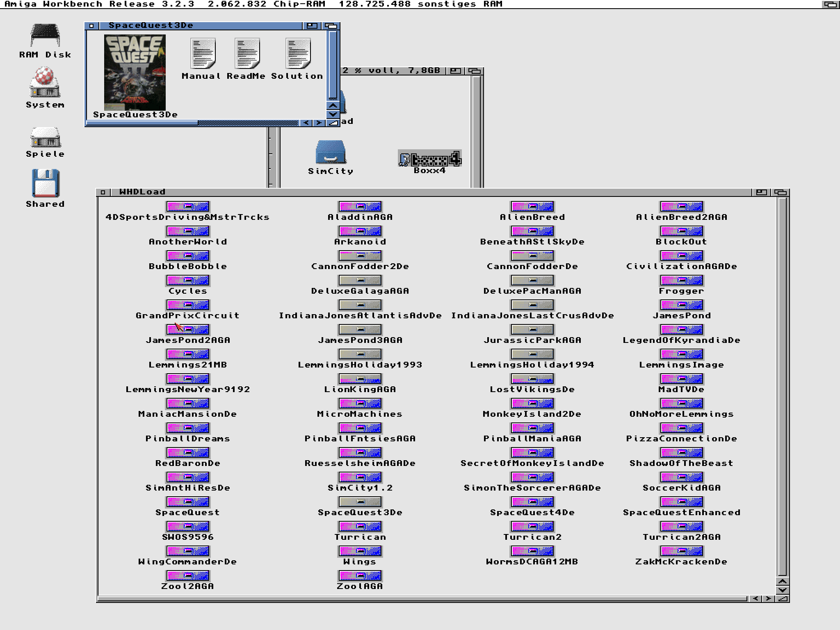Select the Frogger drawer icon
This screenshot has width=840, height=630.
pos(682,280)
